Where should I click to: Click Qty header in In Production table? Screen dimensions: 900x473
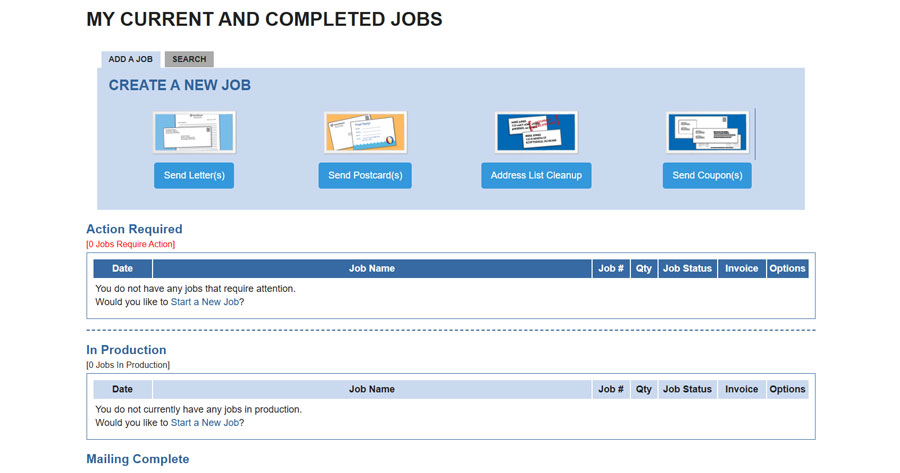(644, 389)
